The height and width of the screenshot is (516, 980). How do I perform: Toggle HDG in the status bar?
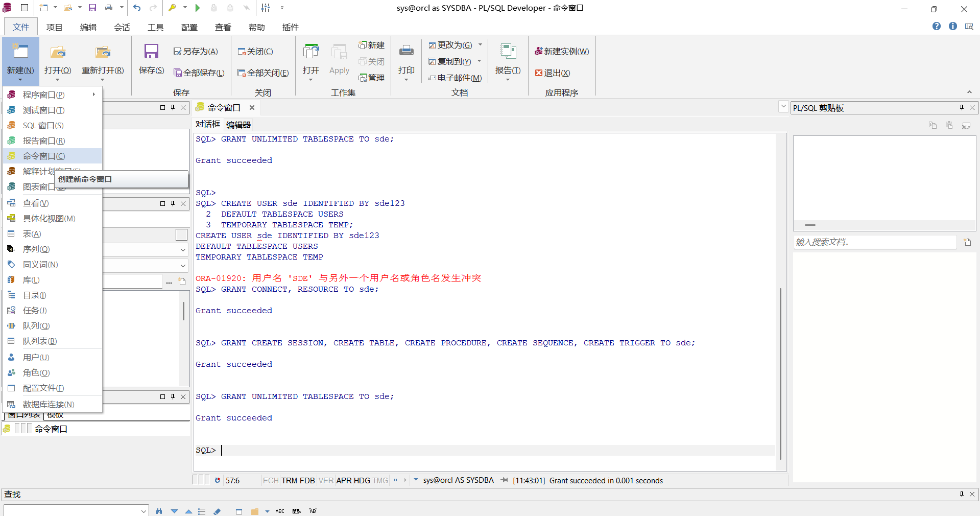361,481
